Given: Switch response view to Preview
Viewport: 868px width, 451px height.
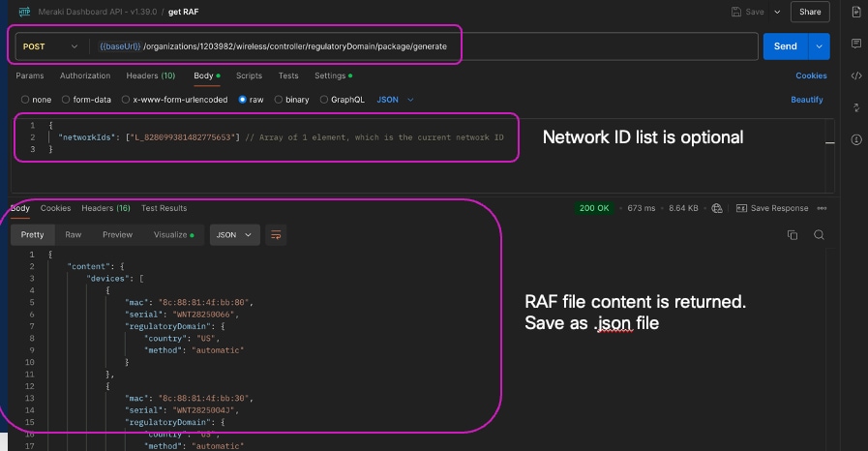Looking at the screenshot, I should [117, 234].
